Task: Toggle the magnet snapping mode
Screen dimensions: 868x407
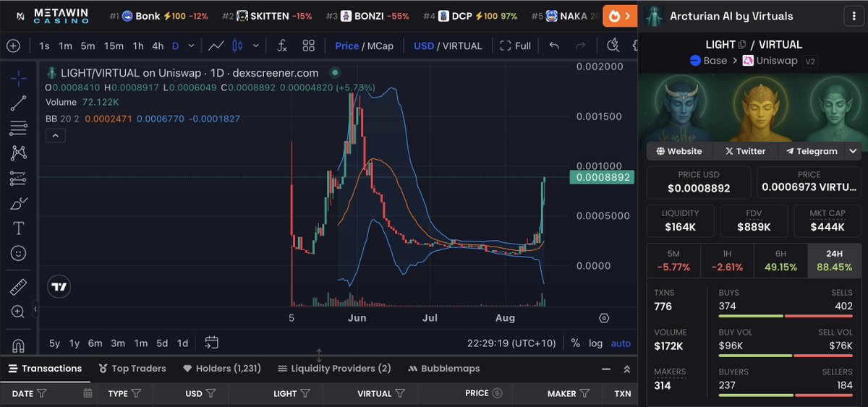Action: click(x=19, y=344)
